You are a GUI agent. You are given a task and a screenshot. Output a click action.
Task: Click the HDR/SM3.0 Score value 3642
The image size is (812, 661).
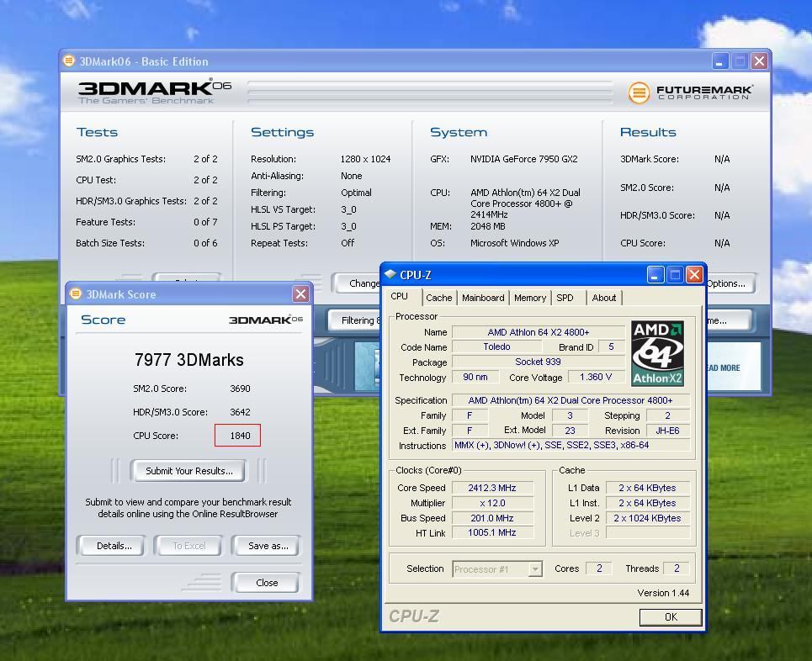[240, 412]
